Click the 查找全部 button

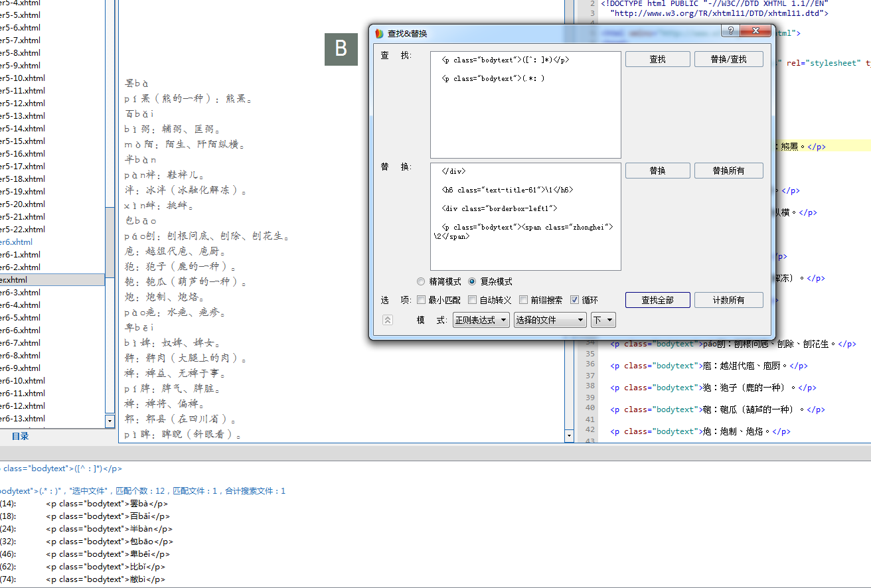pos(657,300)
